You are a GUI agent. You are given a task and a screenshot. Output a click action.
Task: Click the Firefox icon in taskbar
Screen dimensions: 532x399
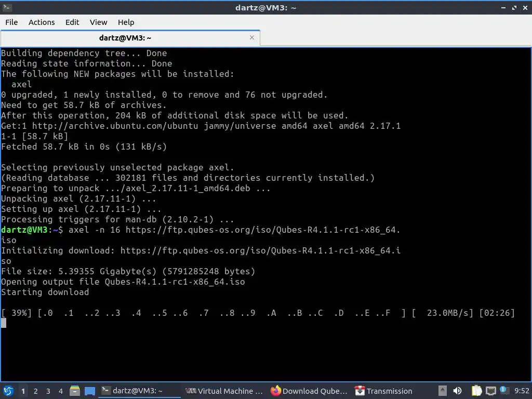click(275, 391)
